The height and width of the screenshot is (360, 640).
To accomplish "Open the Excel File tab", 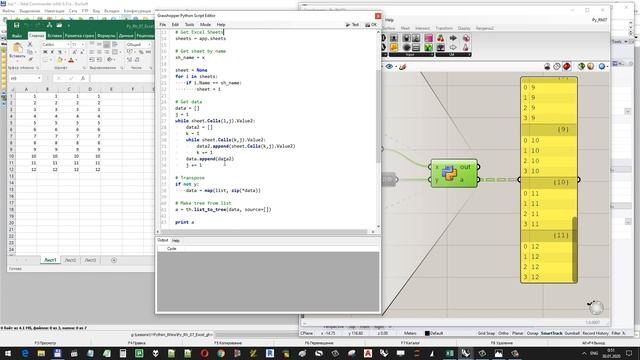I will pos(17,36).
